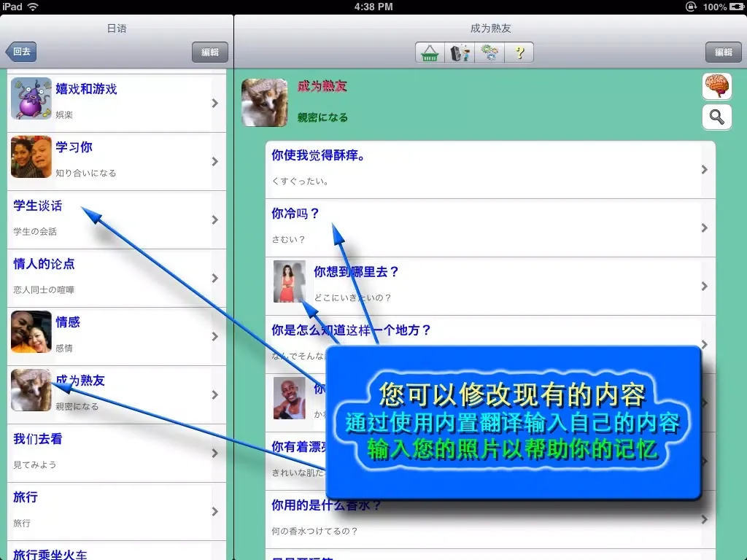Open the brain memory icon
Image resolution: width=747 pixels, height=560 pixels.
717,86
